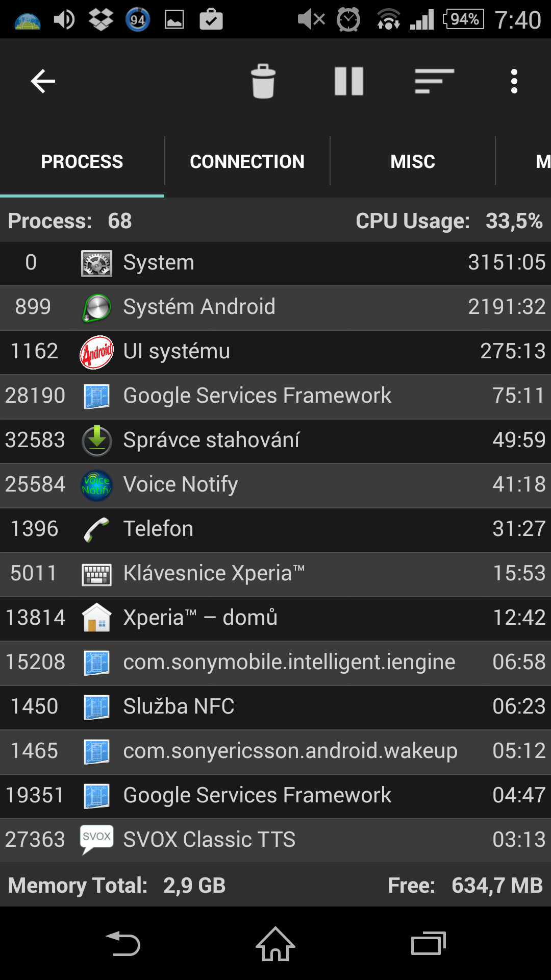Tap the Klávesnice Xperia keyboard icon
551x980 pixels.
[96, 574]
